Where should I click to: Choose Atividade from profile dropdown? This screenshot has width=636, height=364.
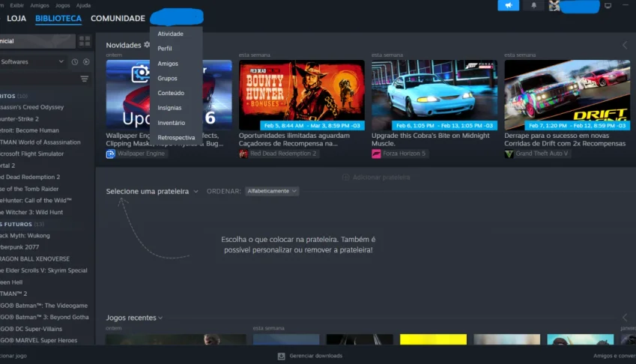coord(170,34)
